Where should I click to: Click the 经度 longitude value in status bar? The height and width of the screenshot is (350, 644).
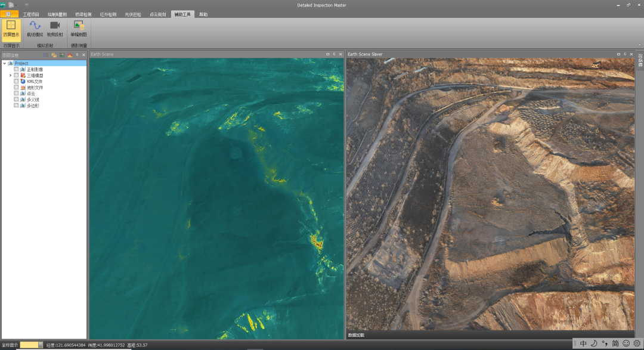click(x=66, y=345)
